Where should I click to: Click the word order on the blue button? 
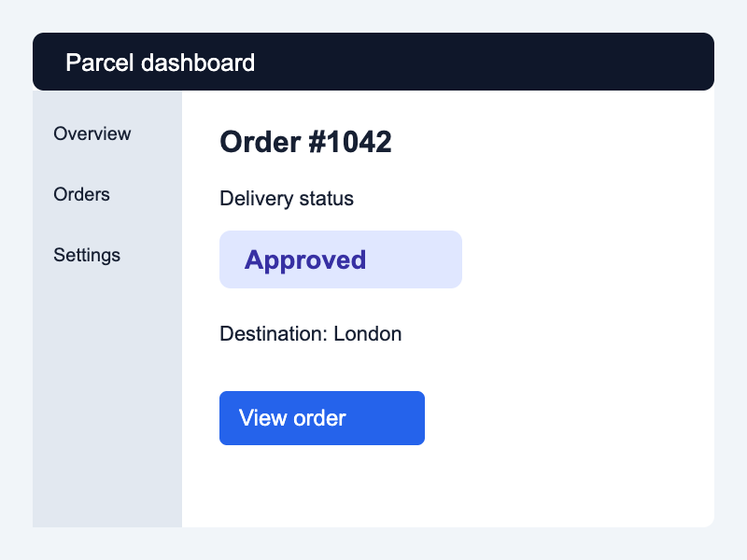click(x=319, y=418)
